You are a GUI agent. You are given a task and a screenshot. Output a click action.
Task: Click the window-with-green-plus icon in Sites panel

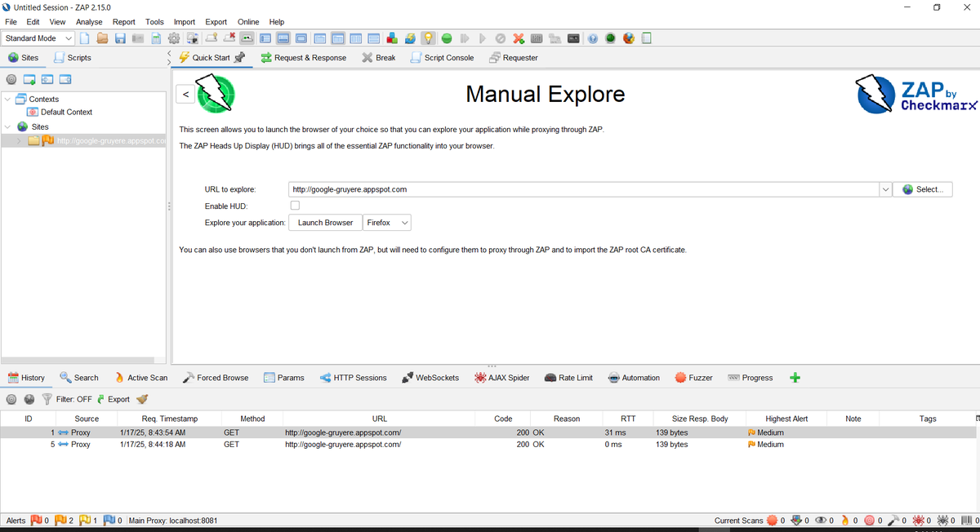pos(29,79)
